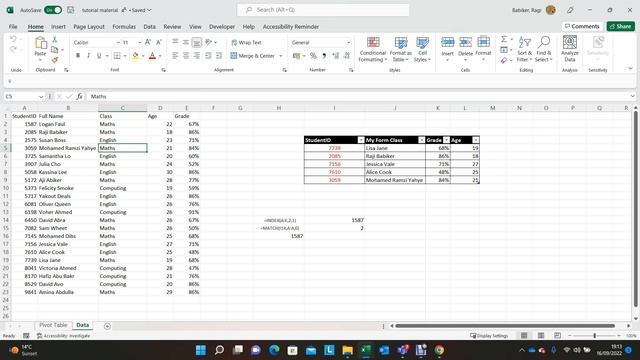Switch to the Page Layout tab
The image size is (640, 360).
pos(89,27)
